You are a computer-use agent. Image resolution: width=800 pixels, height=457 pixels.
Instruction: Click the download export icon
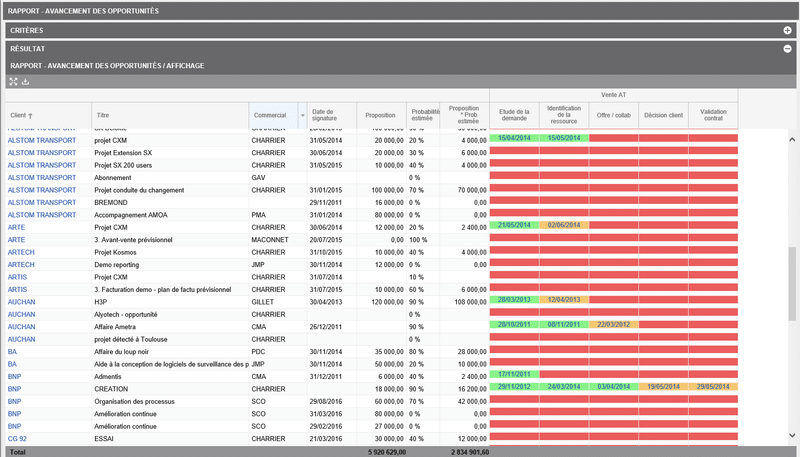26,82
